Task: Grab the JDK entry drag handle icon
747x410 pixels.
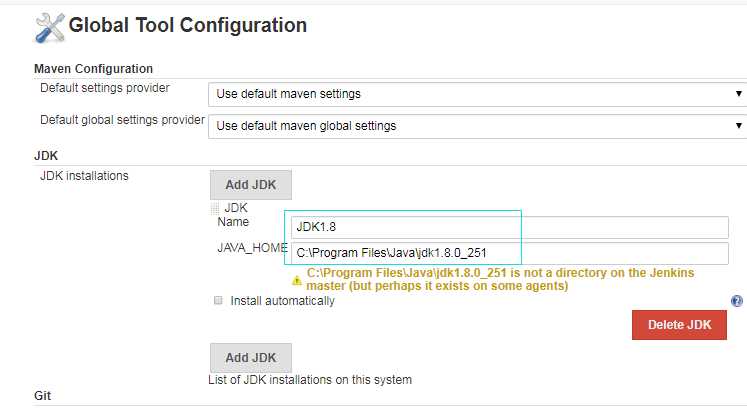Action: coord(215,208)
